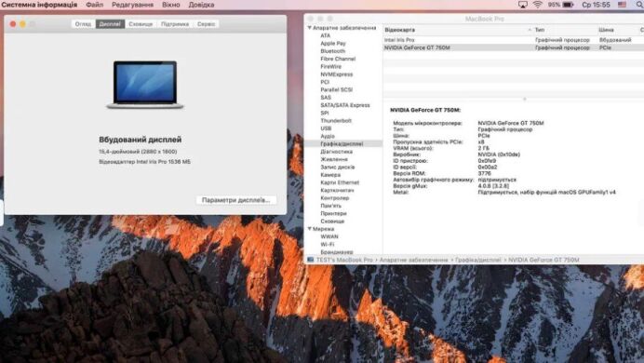Viewport: 644px width, 363px height.
Task: Click NVIDIA GeForce GT 750M in path bar
Action: point(543,260)
